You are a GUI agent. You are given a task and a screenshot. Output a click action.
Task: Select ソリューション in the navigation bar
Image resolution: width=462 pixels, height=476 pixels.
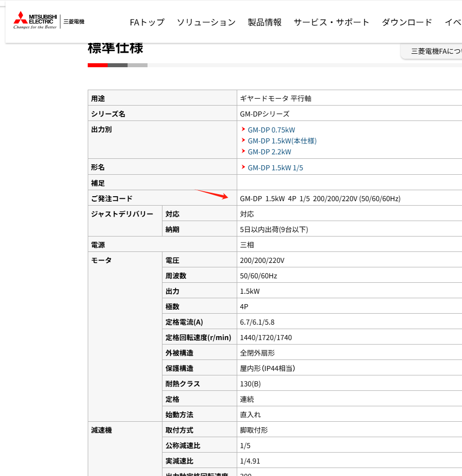click(x=206, y=22)
